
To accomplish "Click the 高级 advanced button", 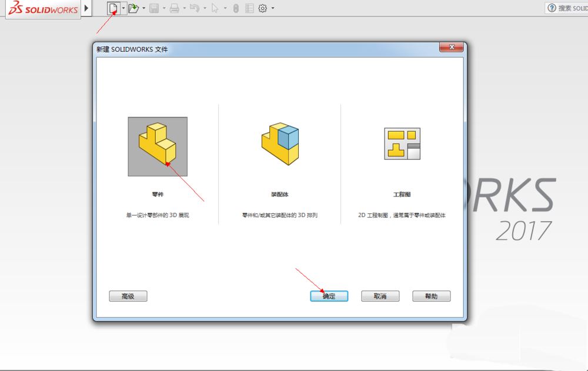I will pos(128,296).
